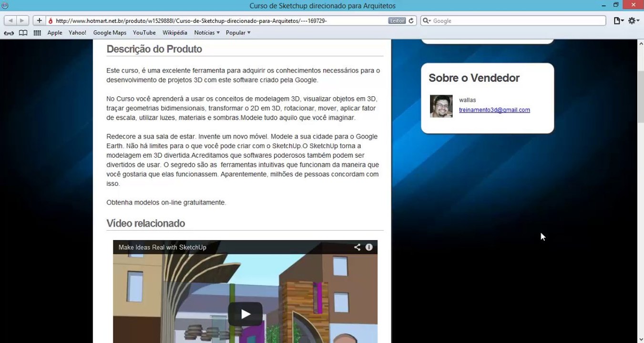Click the Descrição do Produto heading
Screen dimensions: 644x343
tap(154, 49)
